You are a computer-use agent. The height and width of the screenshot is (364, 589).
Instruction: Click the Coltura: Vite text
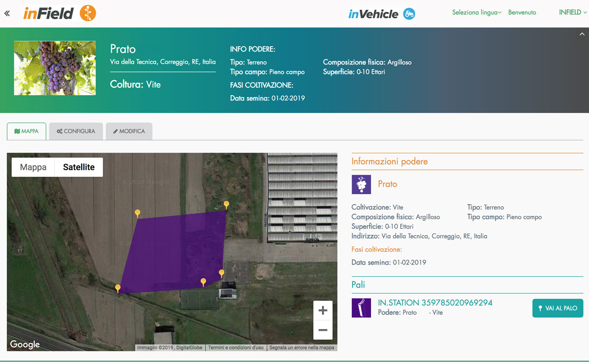click(135, 84)
